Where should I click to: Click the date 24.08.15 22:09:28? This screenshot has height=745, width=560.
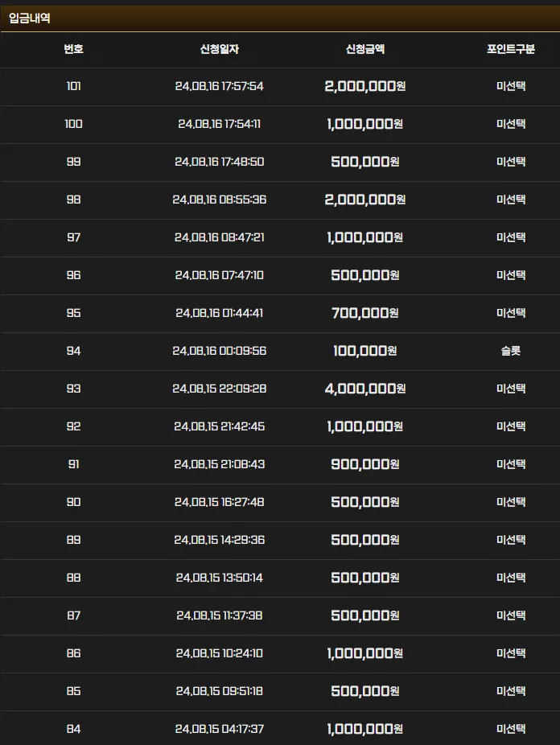click(219, 389)
